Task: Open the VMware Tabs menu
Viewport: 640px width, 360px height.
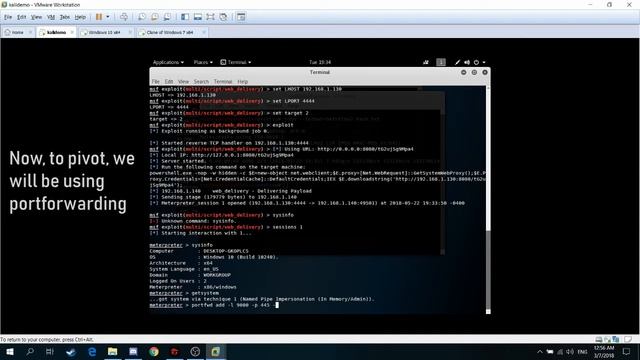Action: [64, 17]
